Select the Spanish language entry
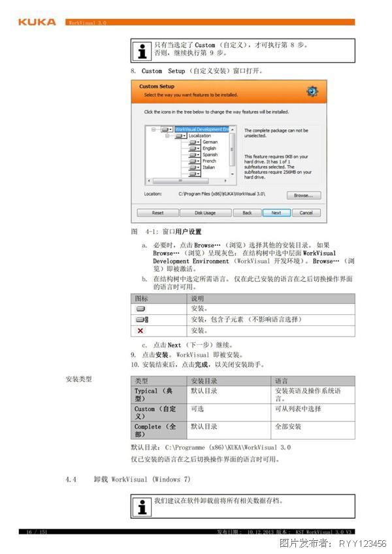 pos(210,155)
